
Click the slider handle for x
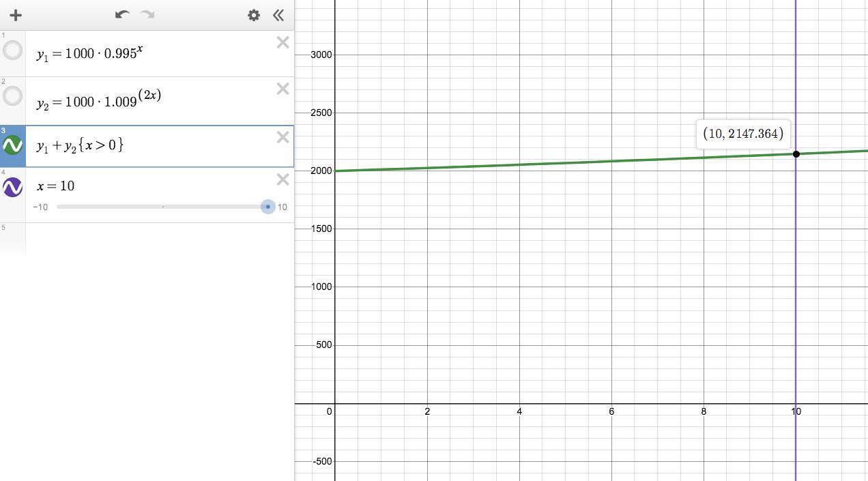click(x=268, y=207)
